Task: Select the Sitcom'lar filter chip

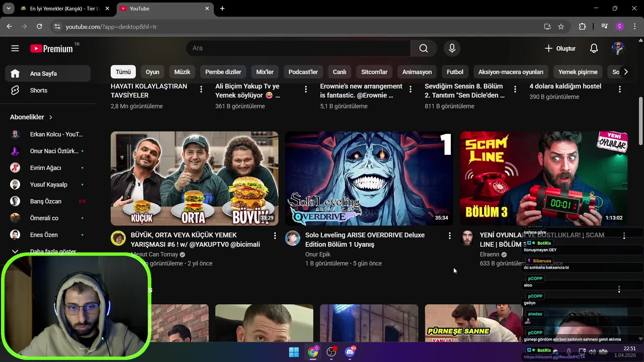Action: tap(374, 72)
